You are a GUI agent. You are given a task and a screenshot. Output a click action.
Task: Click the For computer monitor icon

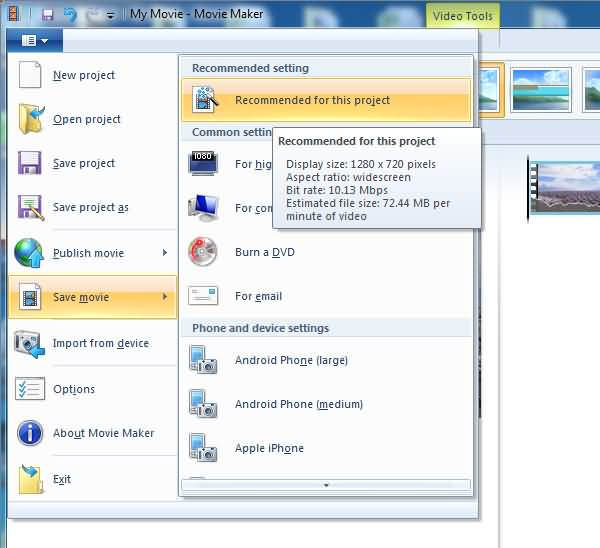204,208
